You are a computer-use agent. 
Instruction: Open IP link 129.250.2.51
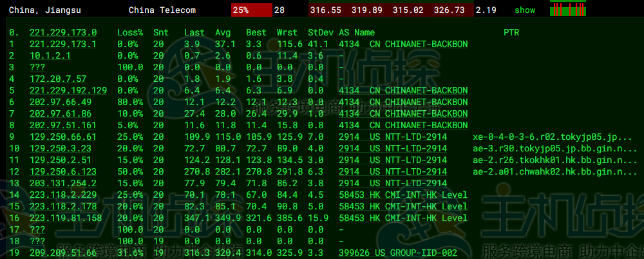[x=61, y=160]
